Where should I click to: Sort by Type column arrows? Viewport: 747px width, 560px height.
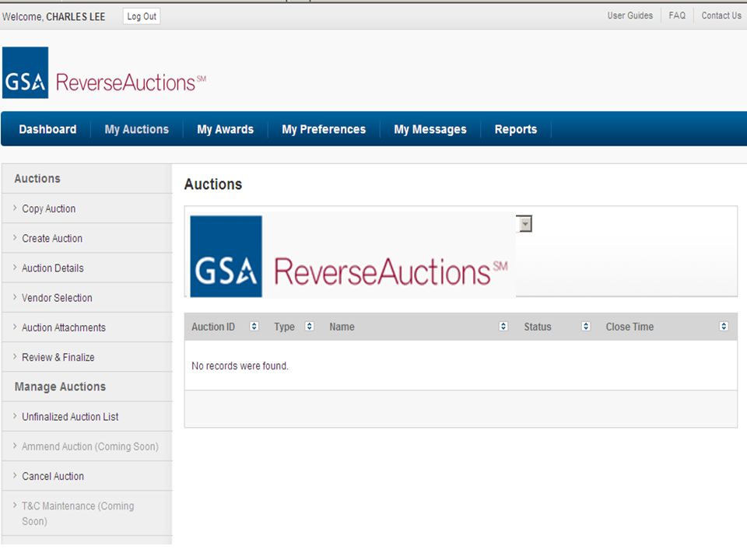tap(310, 326)
